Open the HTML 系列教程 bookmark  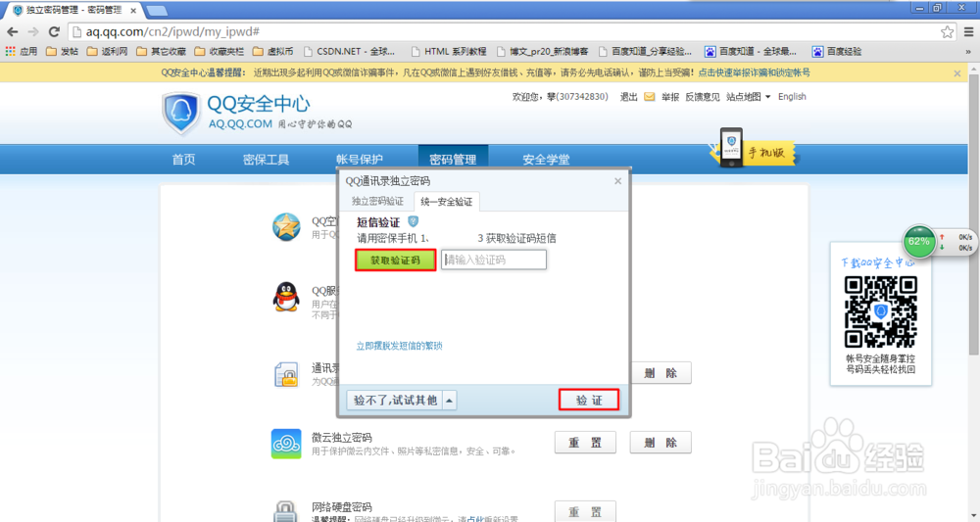point(450,51)
